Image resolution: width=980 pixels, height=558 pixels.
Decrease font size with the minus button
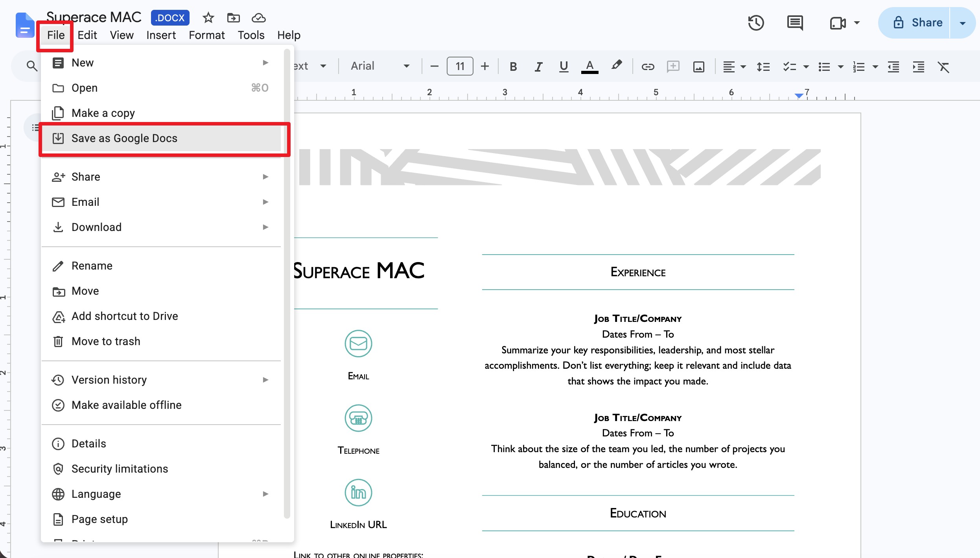tap(434, 66)
